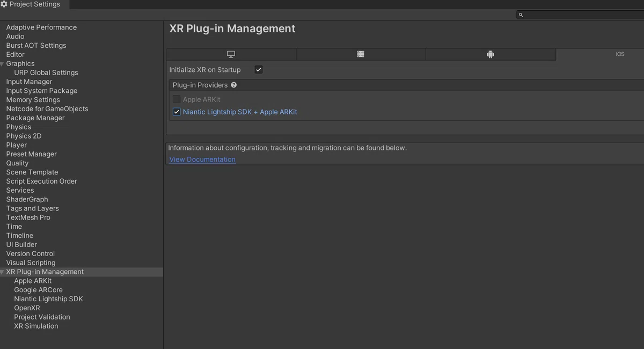Open Burst AOT Settings
644x349 pixels.
(x=36, y=46)
